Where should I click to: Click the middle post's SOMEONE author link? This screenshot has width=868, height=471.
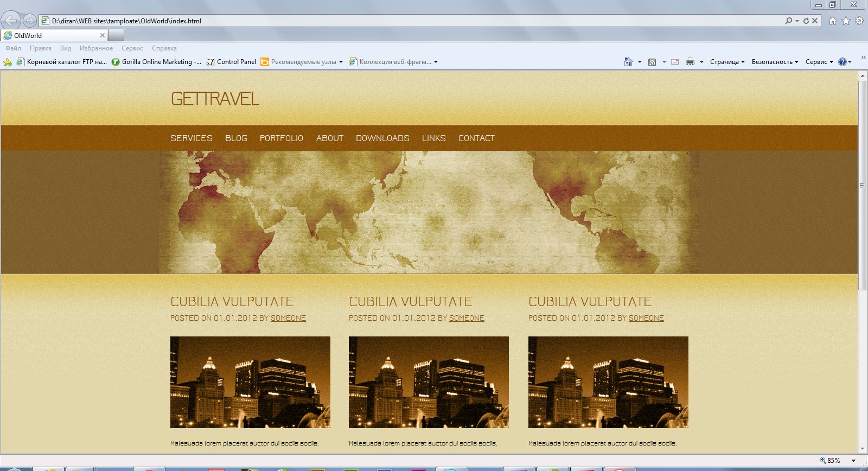(467, 318)
